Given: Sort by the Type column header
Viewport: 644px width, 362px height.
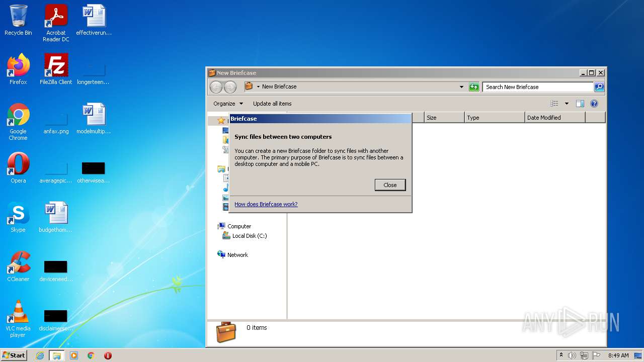Looking at the screenshot, I should coord(495,118).
